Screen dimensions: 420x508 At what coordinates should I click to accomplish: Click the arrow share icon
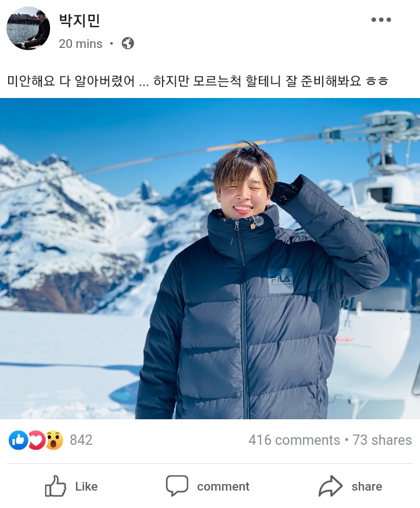tap(331, 486)
